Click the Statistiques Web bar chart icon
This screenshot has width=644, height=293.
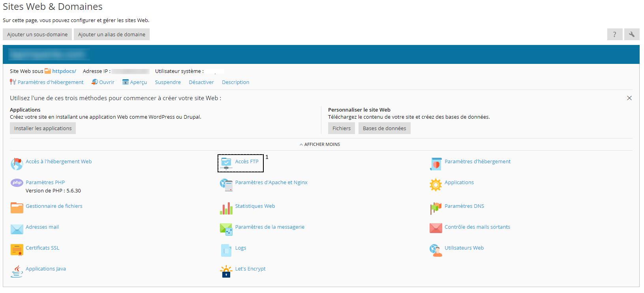point(226,208)
